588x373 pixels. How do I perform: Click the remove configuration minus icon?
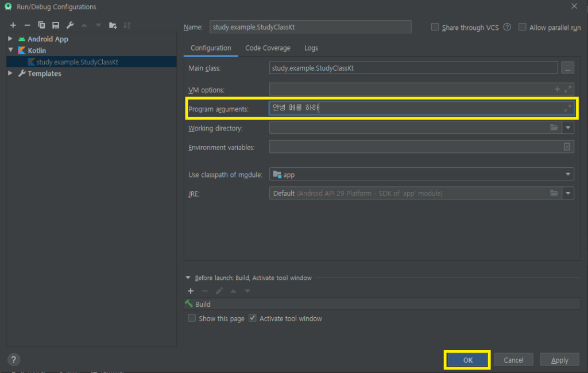click(27, 25)
